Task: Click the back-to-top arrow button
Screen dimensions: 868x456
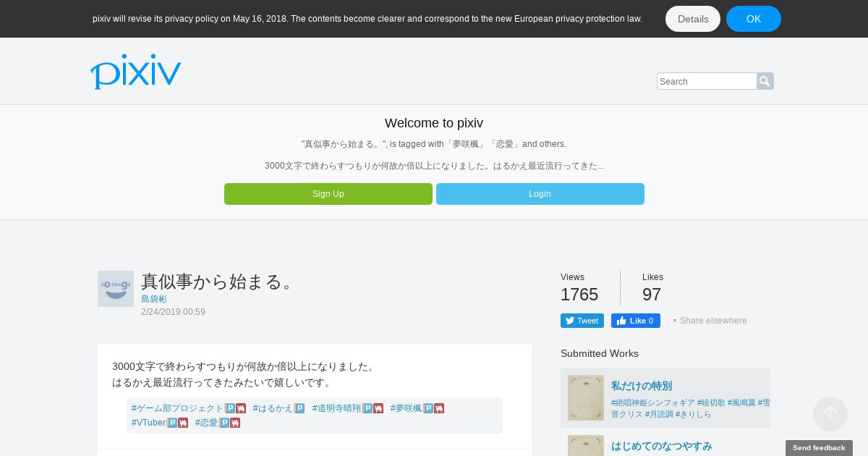Action: click(x=830, y=414)
